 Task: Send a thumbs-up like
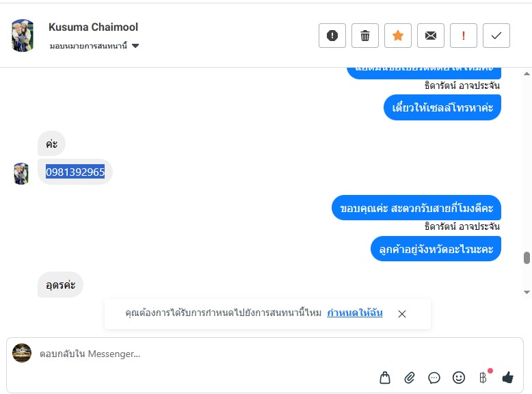pos(507,377)
